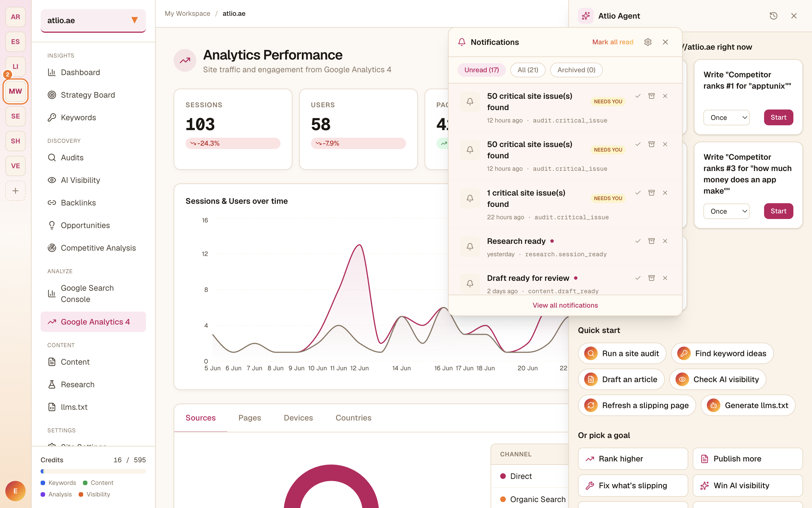Archive the Draft ready for review notification
Image resolution: width=812 pixels, height=508 pixels.
[651, 278]
